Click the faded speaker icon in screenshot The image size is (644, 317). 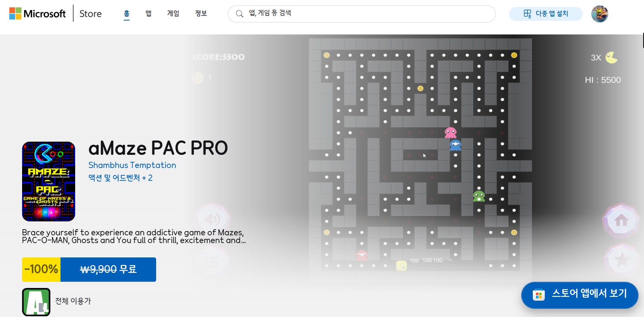point(212,219)
